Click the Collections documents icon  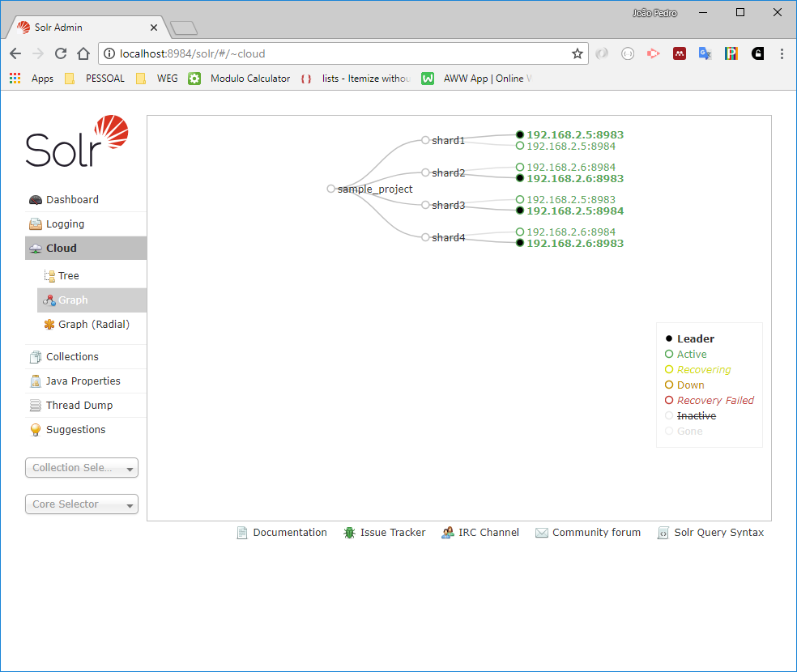pos(35,357)
